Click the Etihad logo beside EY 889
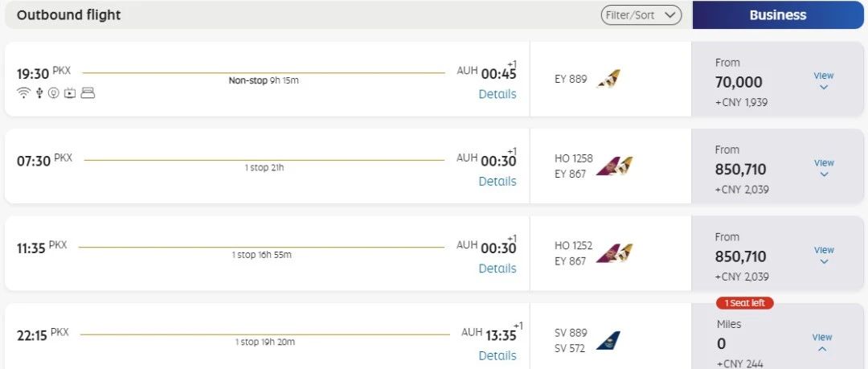Viewport: 868px width, 369px height. tap(608, 79)
